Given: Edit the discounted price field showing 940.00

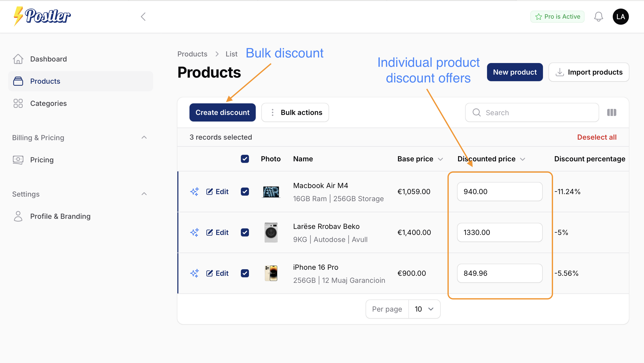Looking at the screenshot, I should coord(499,192).
